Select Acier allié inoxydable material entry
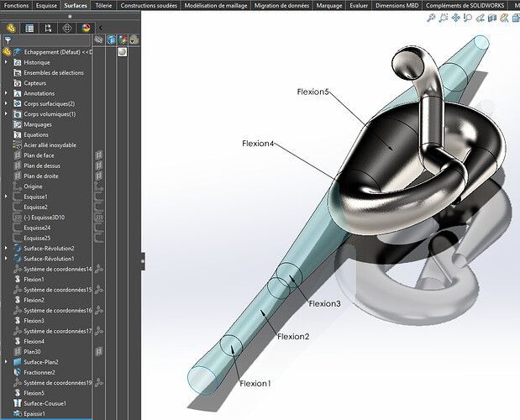This screenshot has width=520, height=420. pyautogui.click(x=50, y=145)
